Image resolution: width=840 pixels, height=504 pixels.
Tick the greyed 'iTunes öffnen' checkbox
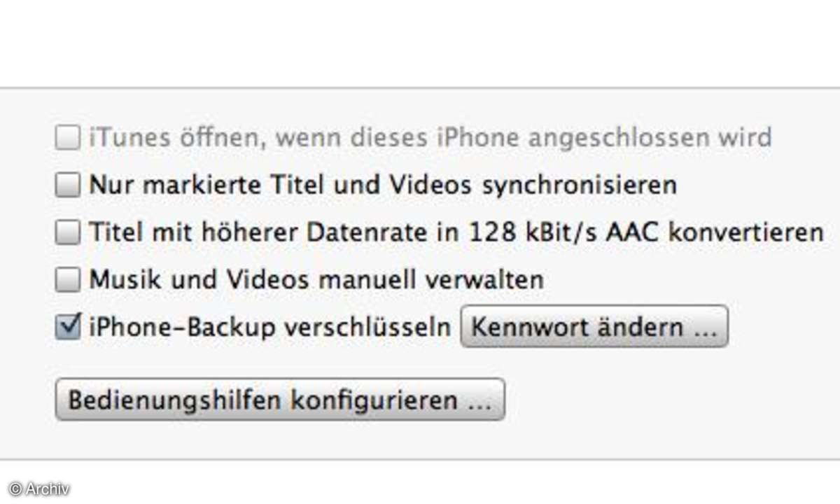tap(68, 138)
